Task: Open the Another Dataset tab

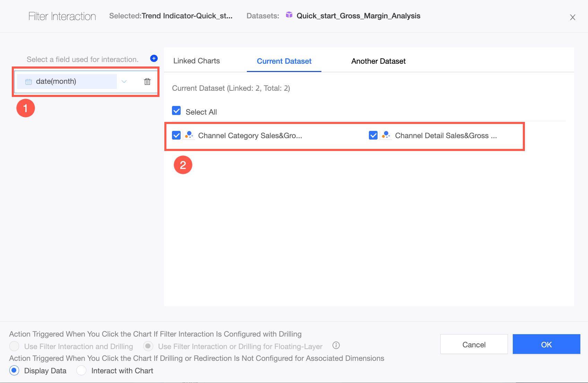Action: [378, 61]
